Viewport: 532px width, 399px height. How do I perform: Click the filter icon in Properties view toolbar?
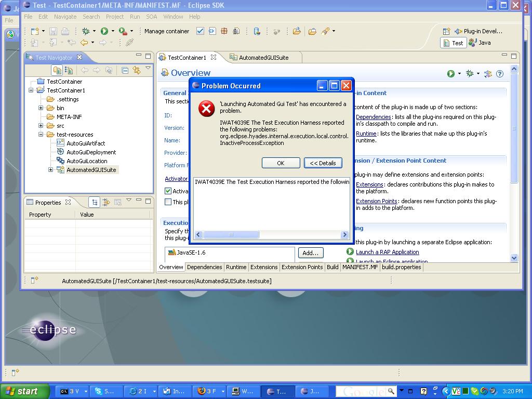(106, 203)
